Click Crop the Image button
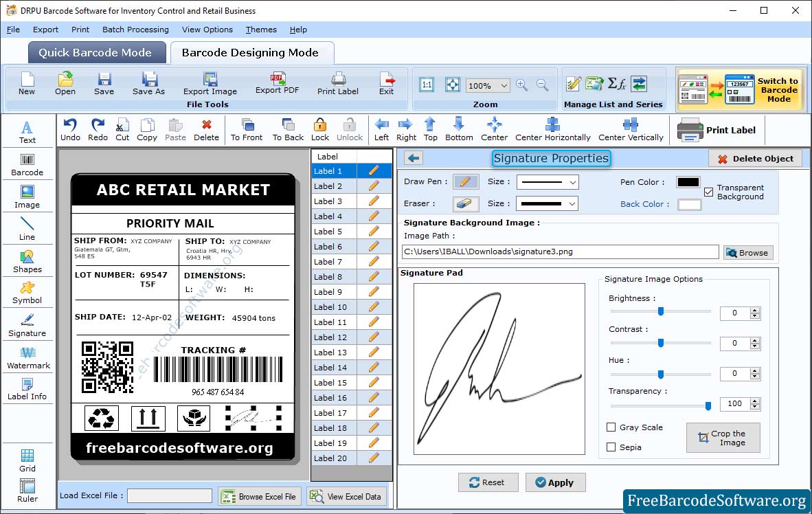 (723, 438)
